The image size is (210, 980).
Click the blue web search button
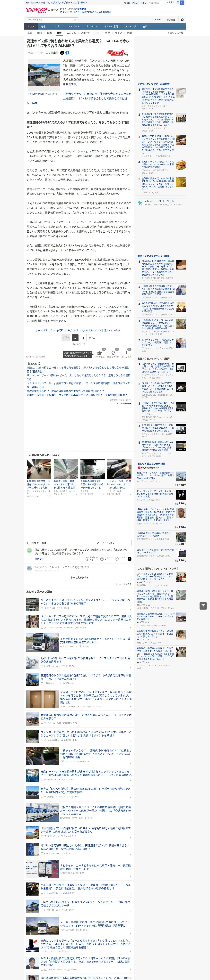pyautogui.click(x=182, y=3)
